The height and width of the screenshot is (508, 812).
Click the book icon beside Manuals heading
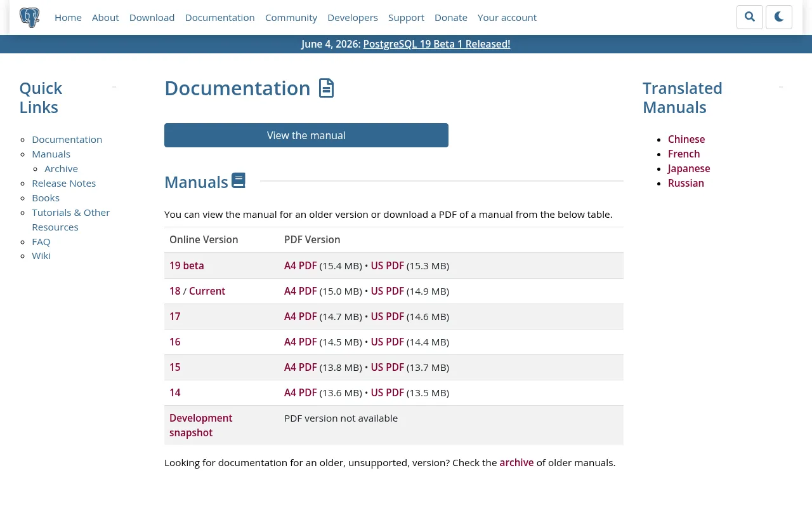point(239,181)
